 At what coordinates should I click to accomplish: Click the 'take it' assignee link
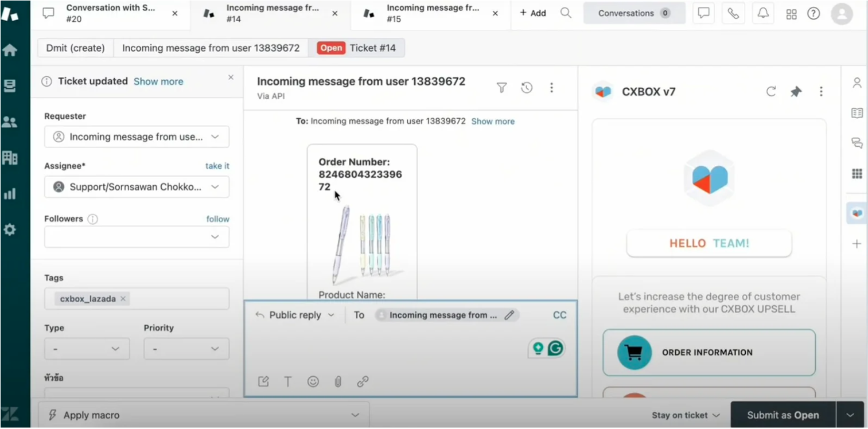(x=217, y=166)
